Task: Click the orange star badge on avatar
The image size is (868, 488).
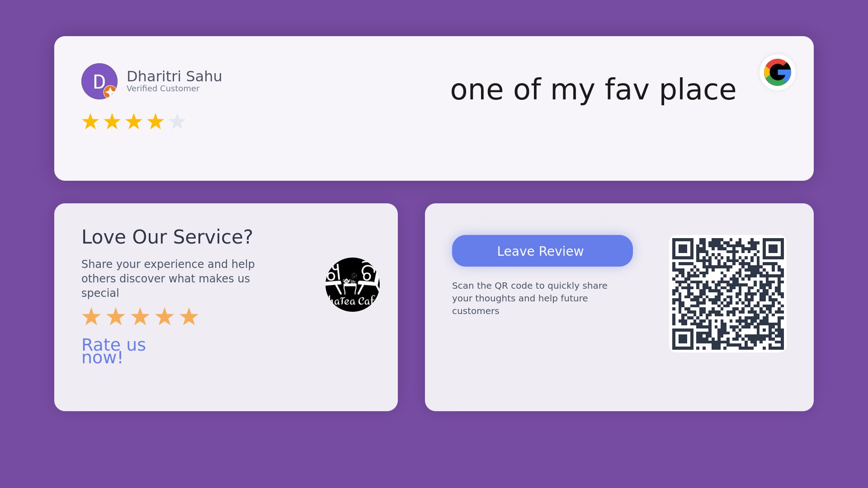Action: click(110, 92)
